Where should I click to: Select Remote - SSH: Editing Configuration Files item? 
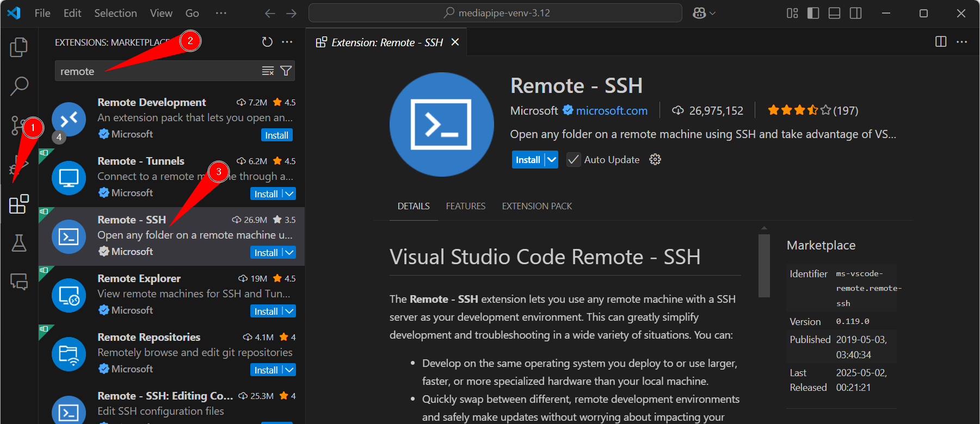[171, 403]
